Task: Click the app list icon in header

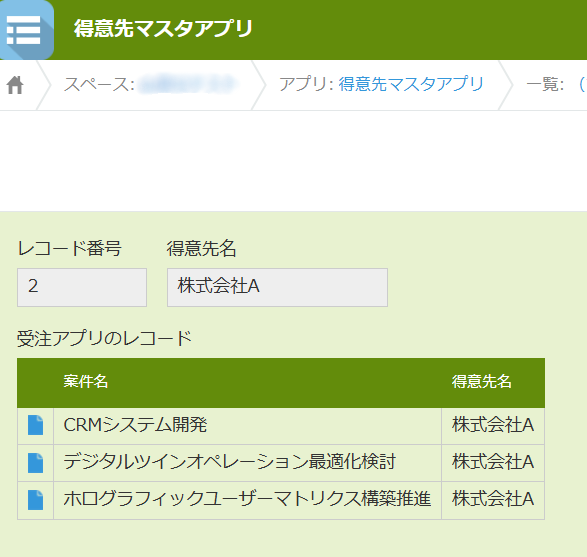Action: (25, 30)
